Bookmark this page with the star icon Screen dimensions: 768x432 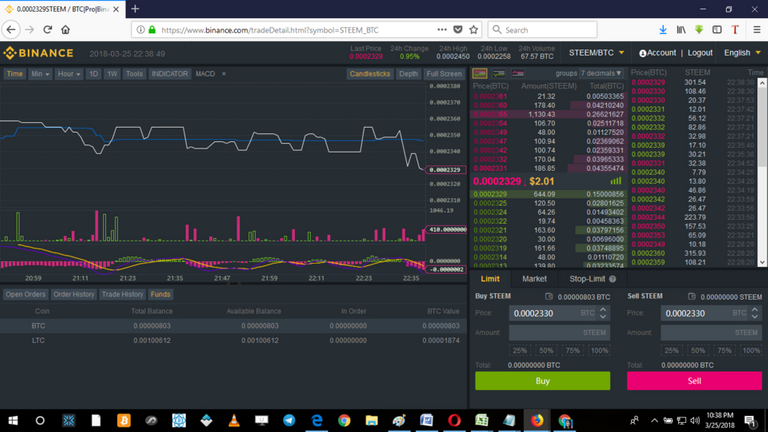[x=474, y=30]
